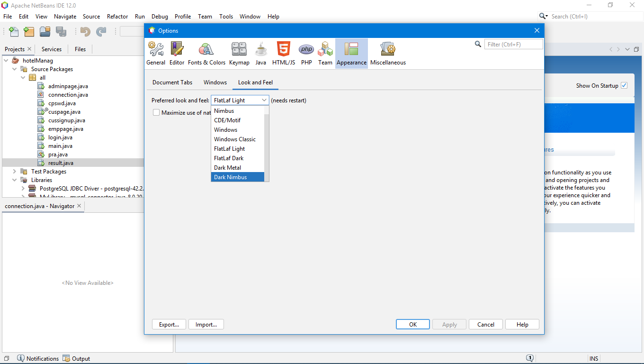Screen dimensions: 644x364
Task: Toggle the Show On Startup checkbox
Action: coord(624,85)
